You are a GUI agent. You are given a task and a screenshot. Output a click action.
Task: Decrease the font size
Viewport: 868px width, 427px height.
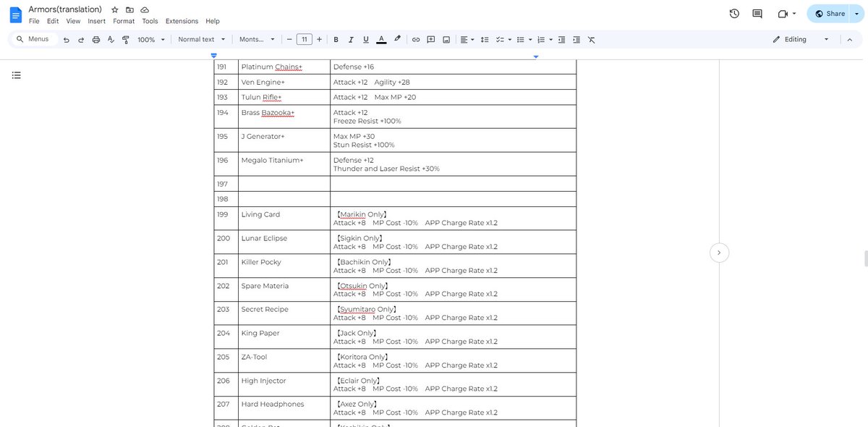click(289, 40)
